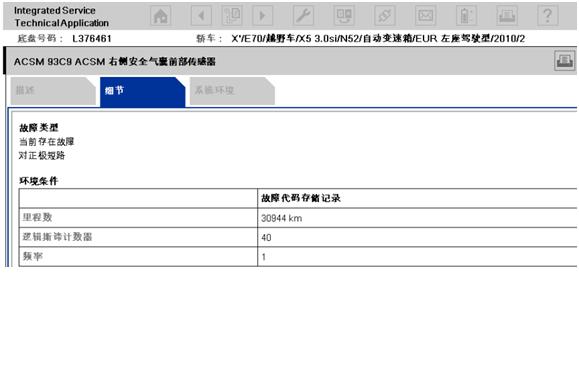This screenshot has height=388, width=579.
Task: Select the 故障类型 heading
Action: click(39, 128)
